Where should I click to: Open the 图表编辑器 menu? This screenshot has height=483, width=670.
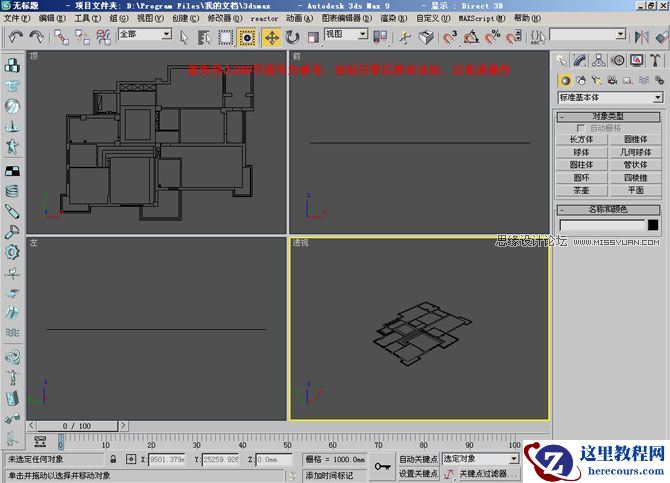pyautogui.click(x=347, y=18)
